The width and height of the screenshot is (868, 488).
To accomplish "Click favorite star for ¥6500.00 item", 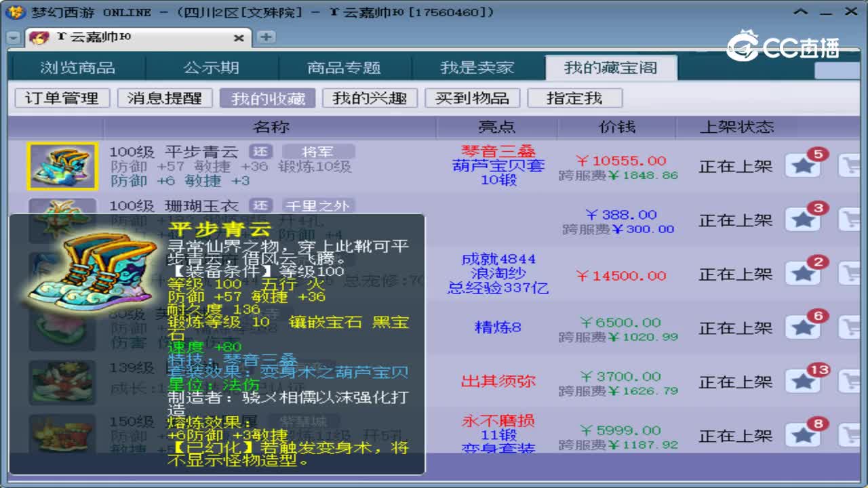I will point(804,327).
